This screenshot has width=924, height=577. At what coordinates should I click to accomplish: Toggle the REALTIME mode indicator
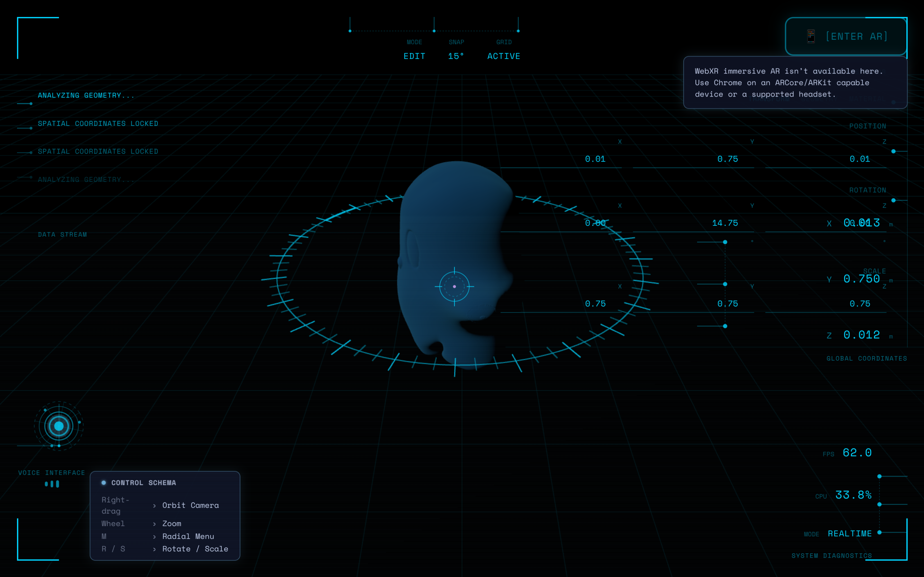850,533
